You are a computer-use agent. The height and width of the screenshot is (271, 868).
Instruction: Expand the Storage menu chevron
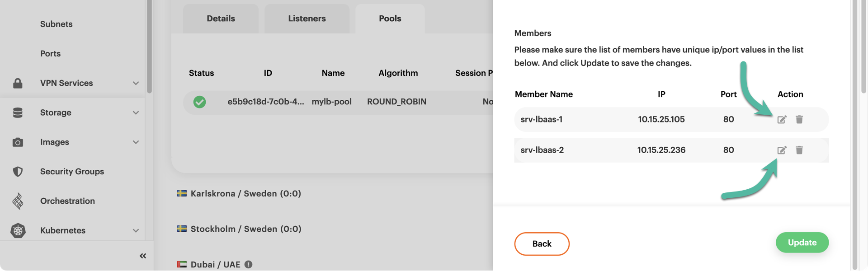(136, 113)
